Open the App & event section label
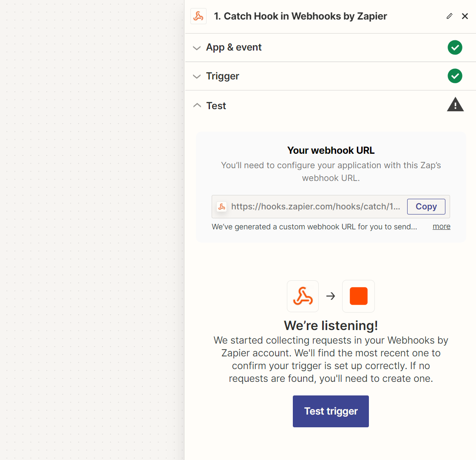Screen dimensions: 476x460 tap(234, 48)
